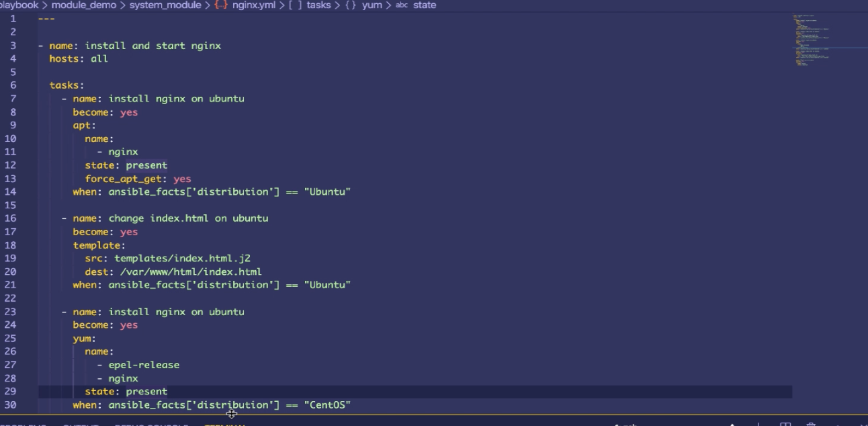Click "- nginx" on line 28

[x=118, y=378]
